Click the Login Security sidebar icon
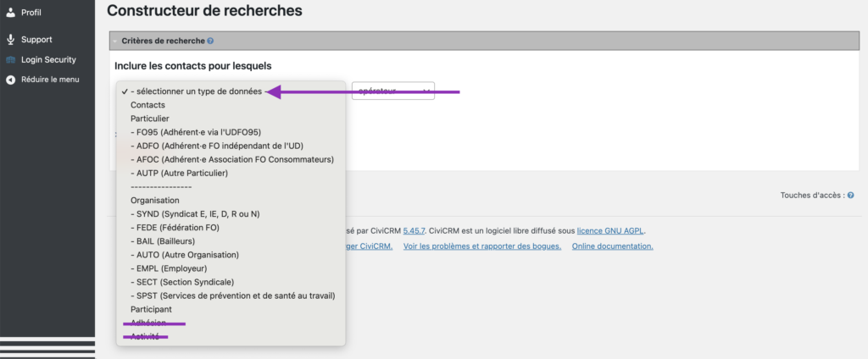868x359 pixels. click(11, 60)
